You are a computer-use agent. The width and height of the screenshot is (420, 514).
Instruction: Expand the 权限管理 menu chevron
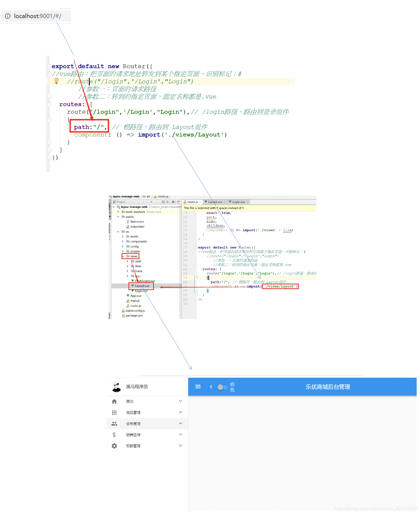(x=181, y=446)
